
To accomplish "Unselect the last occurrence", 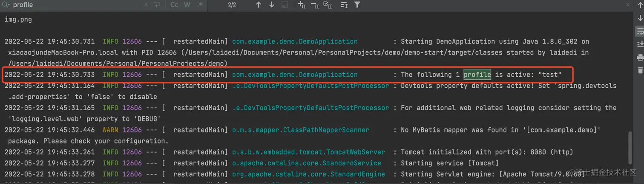I will (315, 5).
